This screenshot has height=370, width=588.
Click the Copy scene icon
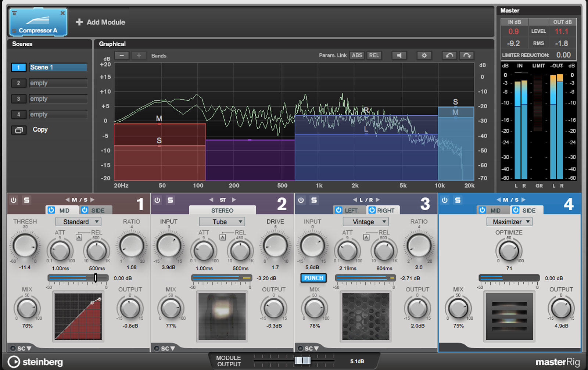tap(19, 130)
